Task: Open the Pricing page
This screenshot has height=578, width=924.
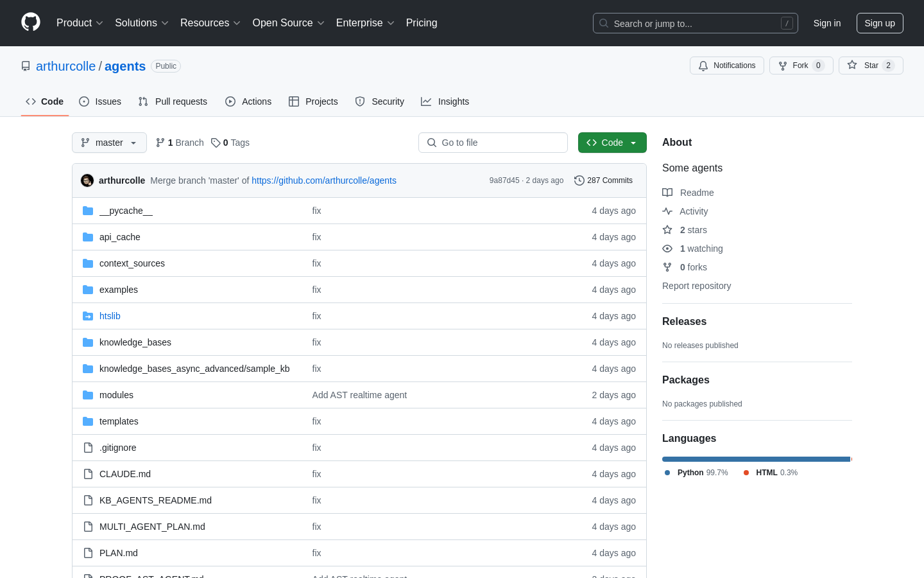Action: coord(422,23)
